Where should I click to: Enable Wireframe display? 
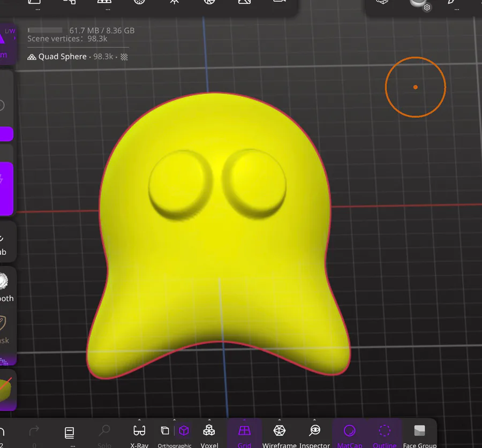280,433
